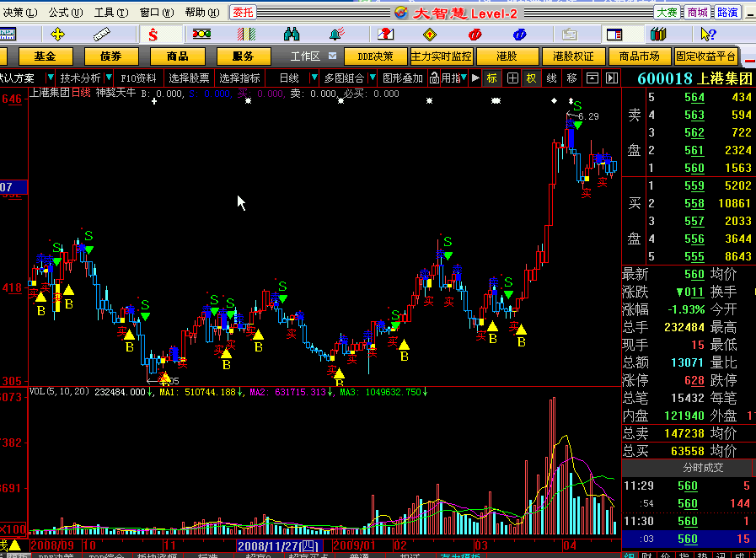This screenshot has width=756, height=558.
Task: Open the 多图组合 dropdown arrow
Action: (x=373, y=78)
